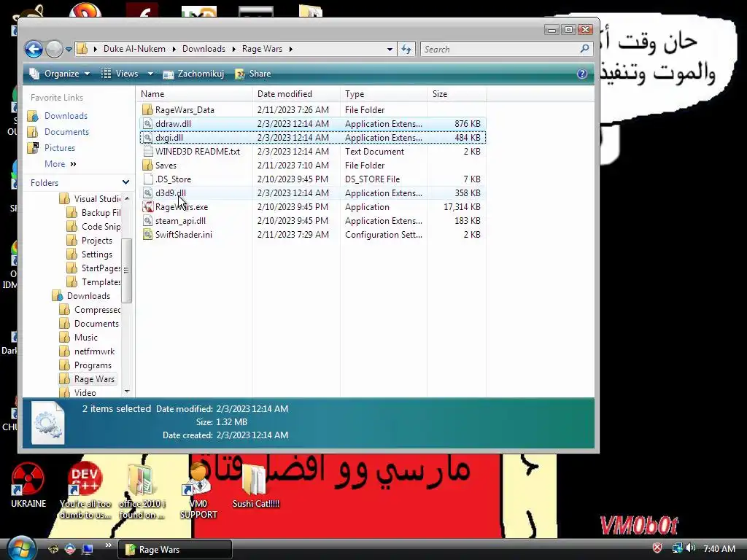Select Settings folder in tree
The width and height of the screenshot is (747, 560).
[x=90, y=254]
